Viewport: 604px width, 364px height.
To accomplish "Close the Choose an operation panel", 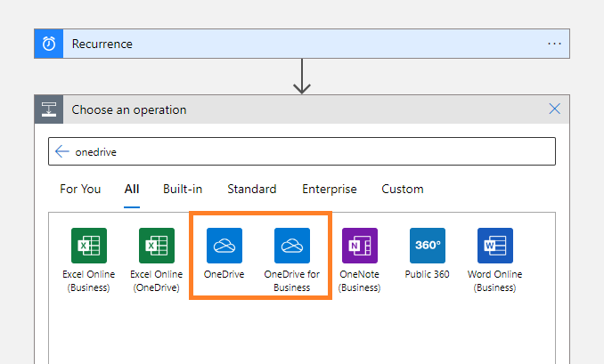I will pos(554,109).
